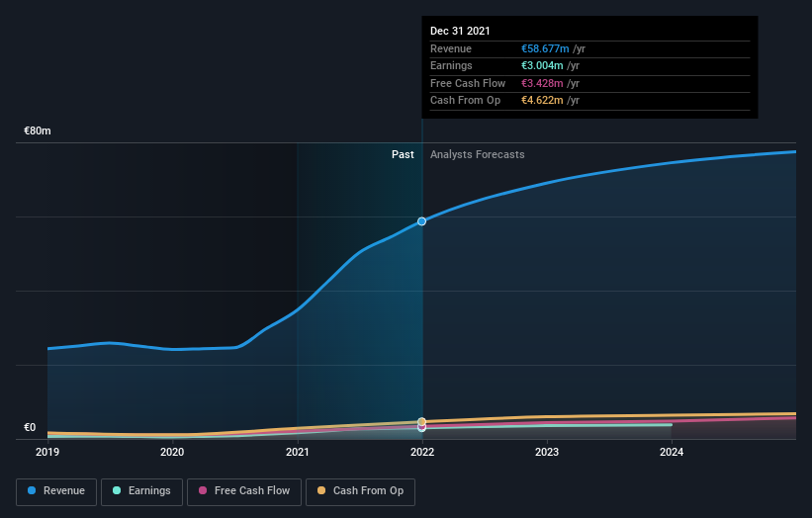Image resolution: width=812 pixels, height=518 pixels.
Task: Click the Dec 31 2021 tooltip date
Action: point(460,31)
